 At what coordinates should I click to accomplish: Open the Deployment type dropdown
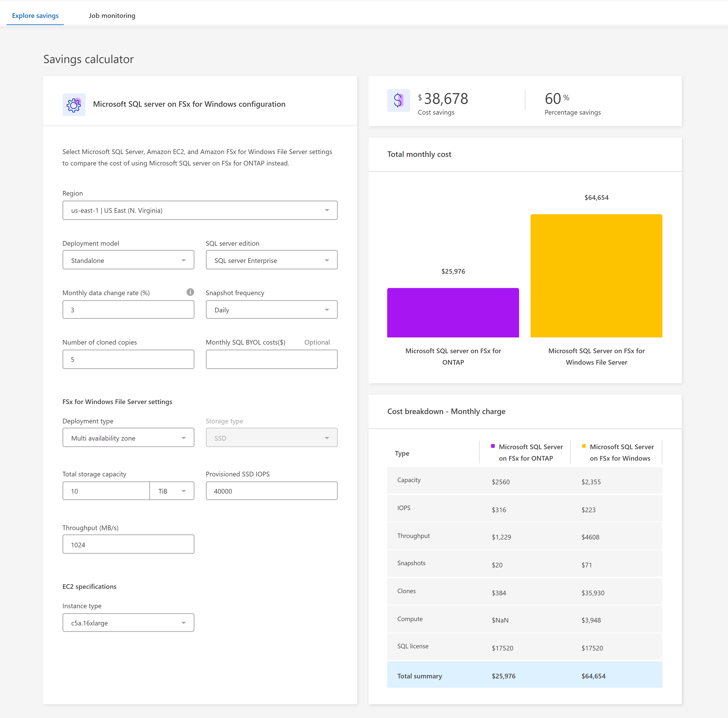(128, 438)
